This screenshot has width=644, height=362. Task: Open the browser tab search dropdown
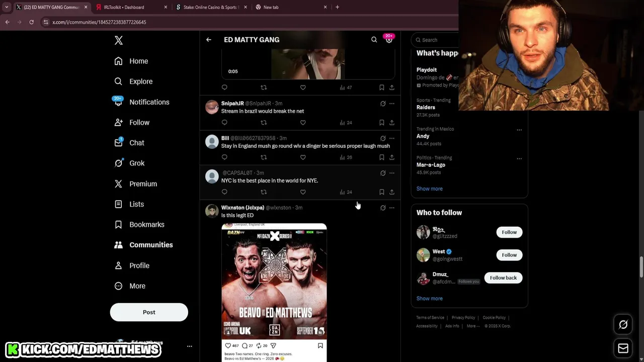pyautogui.click(x=7, y=7)
